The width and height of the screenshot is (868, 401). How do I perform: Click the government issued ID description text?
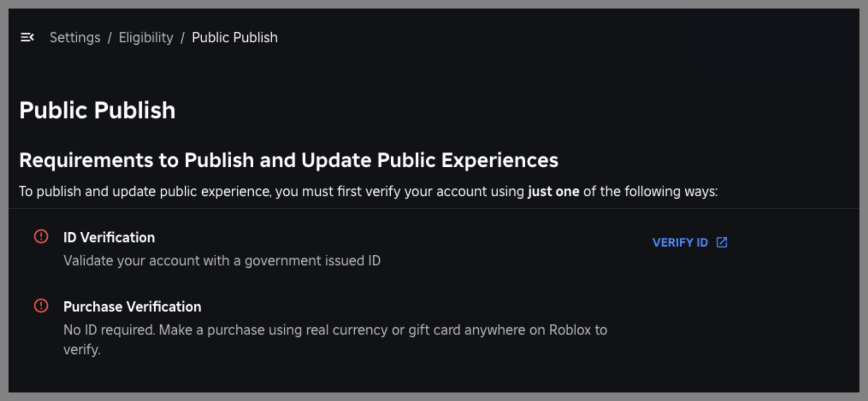(222, 261)
